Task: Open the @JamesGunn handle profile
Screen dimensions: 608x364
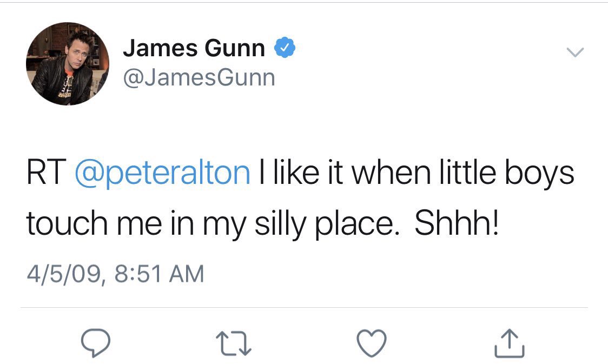Action: tap(199, 78)
